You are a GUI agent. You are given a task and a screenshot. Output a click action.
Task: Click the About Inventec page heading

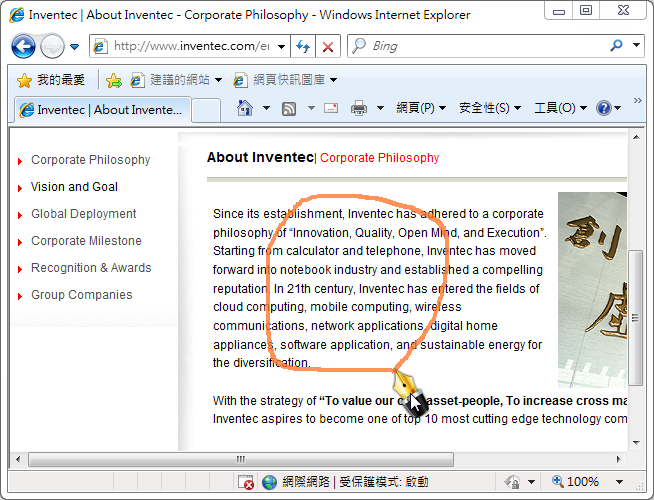pos(260,157)
